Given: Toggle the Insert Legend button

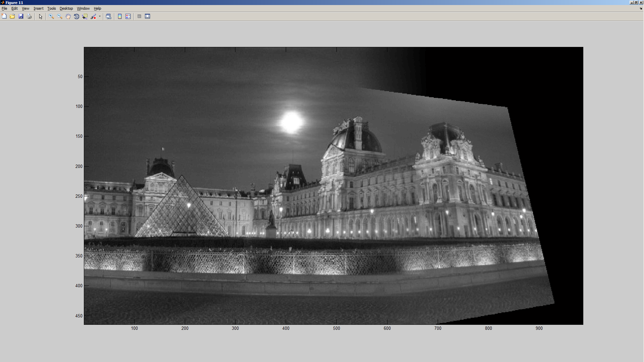Looking at the screenshot, I should coord(128,16).
